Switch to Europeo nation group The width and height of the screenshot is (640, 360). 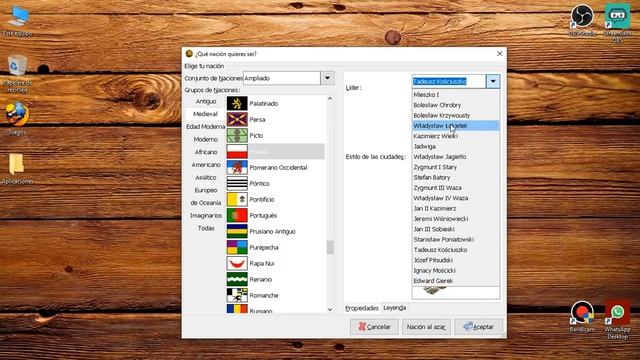click(206, 190)
